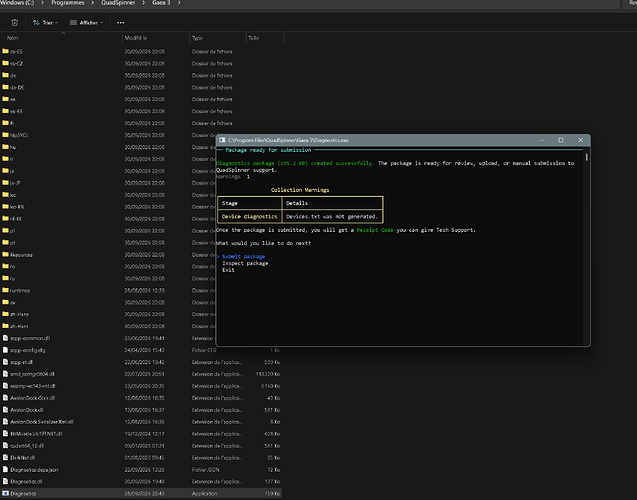The image size is (637, 500).
Task: Sort by the Type column header
Action: pos(197,38)
